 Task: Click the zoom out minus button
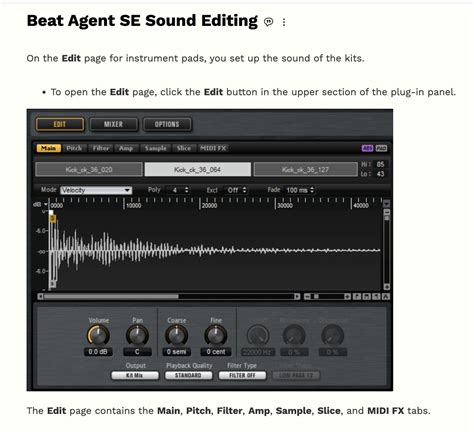point(307,296)
